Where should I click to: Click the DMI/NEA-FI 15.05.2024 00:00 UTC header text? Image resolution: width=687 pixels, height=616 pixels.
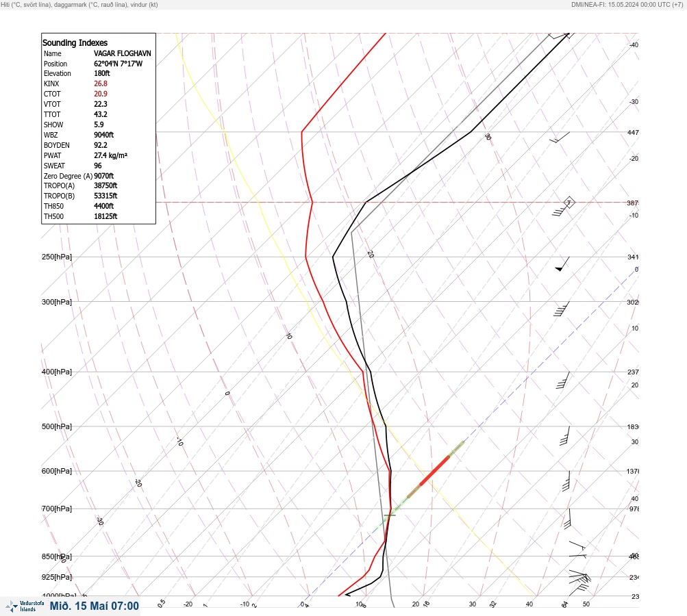(x=627, y=5)
